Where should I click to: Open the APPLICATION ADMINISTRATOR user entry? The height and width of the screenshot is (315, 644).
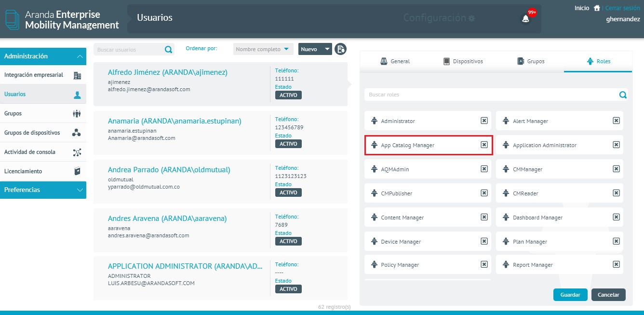tap(220, 278)
